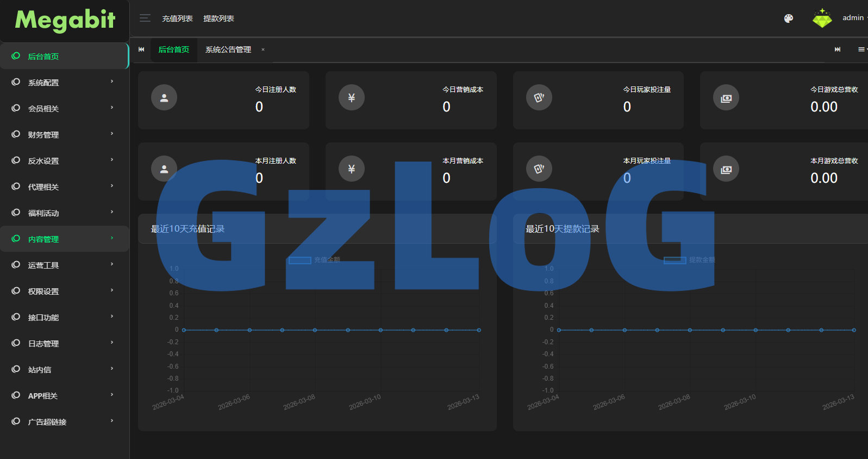868x459 pixels.
Task: Open the theme color palette icon
Action: pyautogui.click(x=788, y=18)
